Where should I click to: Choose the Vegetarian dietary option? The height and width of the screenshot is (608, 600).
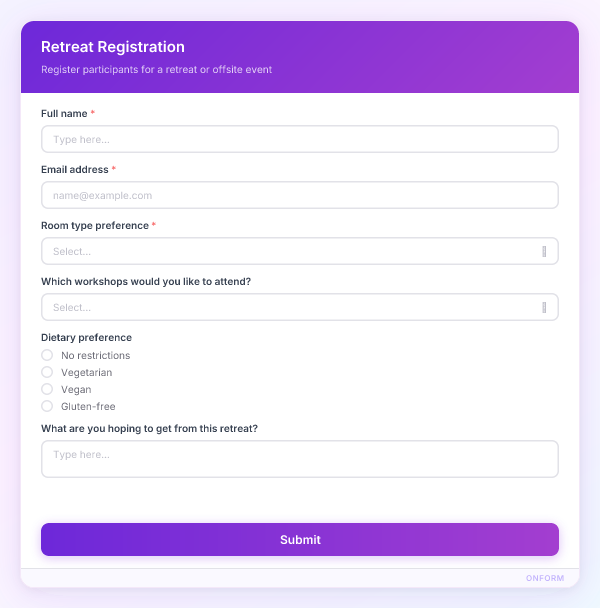pyautogui.click(x=47, y=372)
